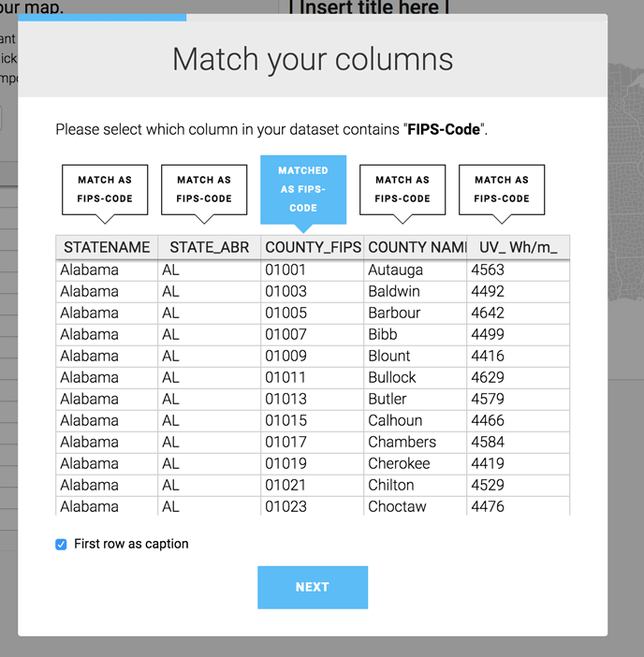Select the STATE_ABR column header
This screenshot has height=657, width=644.
pyautogui.click(x=210, y=247)
